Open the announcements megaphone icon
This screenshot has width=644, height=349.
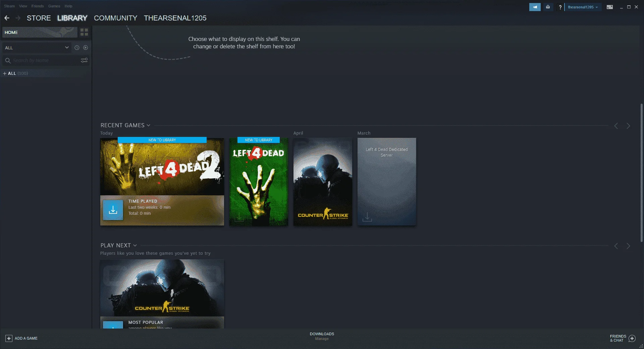[535, 7]
